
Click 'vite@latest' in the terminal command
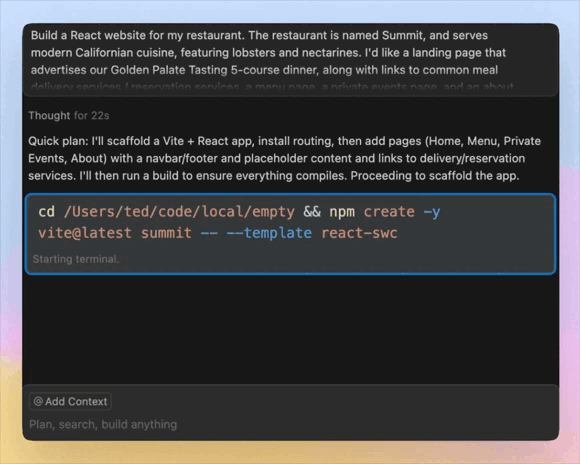(x=85, y=233)
